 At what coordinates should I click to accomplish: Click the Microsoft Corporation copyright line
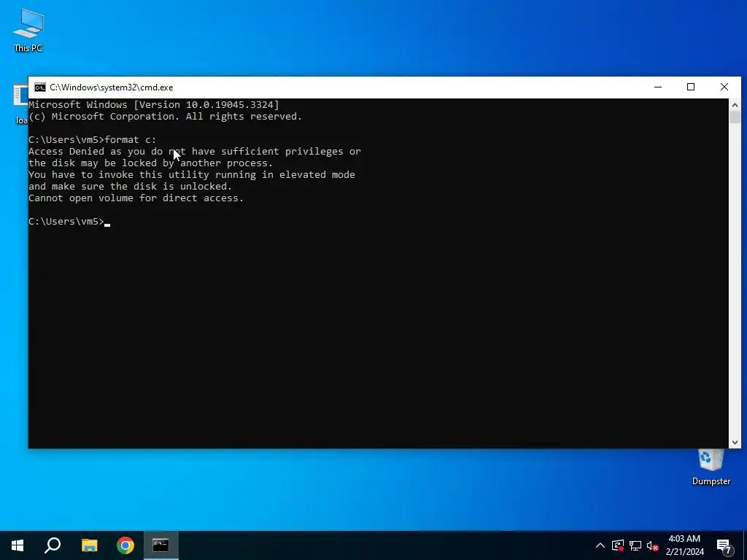(x=166, y=117)
